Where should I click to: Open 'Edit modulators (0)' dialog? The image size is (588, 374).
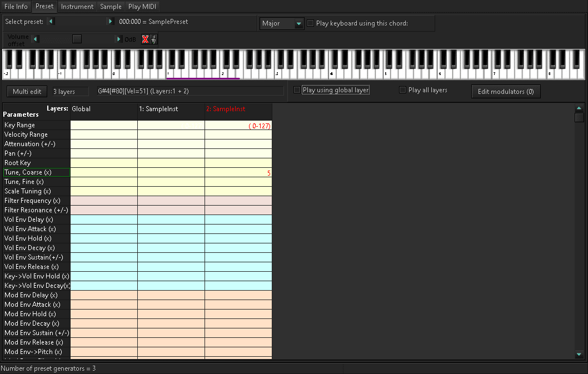coord(506,91)
